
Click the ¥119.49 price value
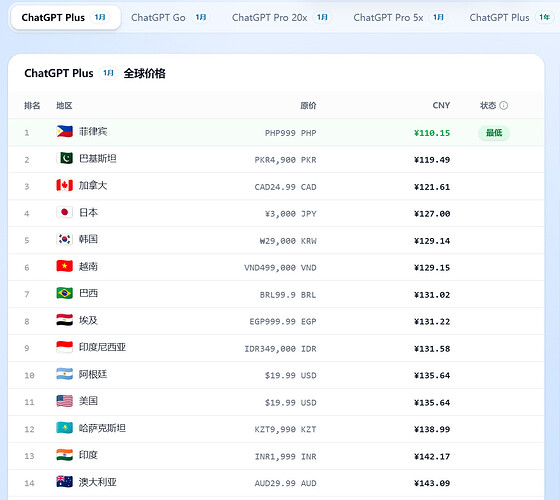[432, 160]
